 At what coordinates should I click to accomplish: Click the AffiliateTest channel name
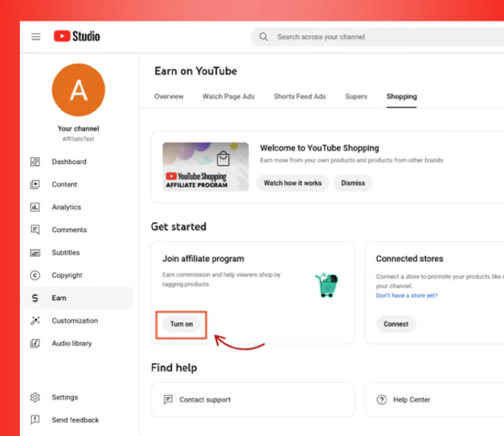click(x=78, y=139)
